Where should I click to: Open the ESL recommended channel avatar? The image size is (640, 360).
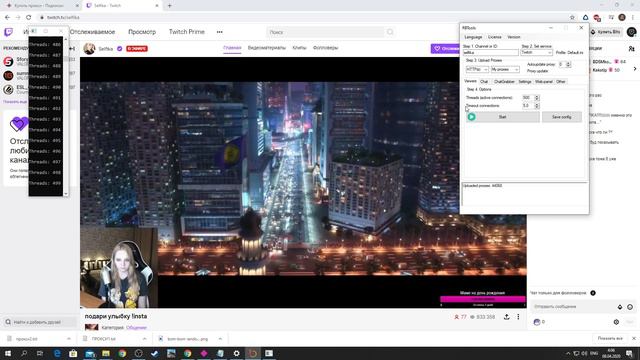pos(8,89)
